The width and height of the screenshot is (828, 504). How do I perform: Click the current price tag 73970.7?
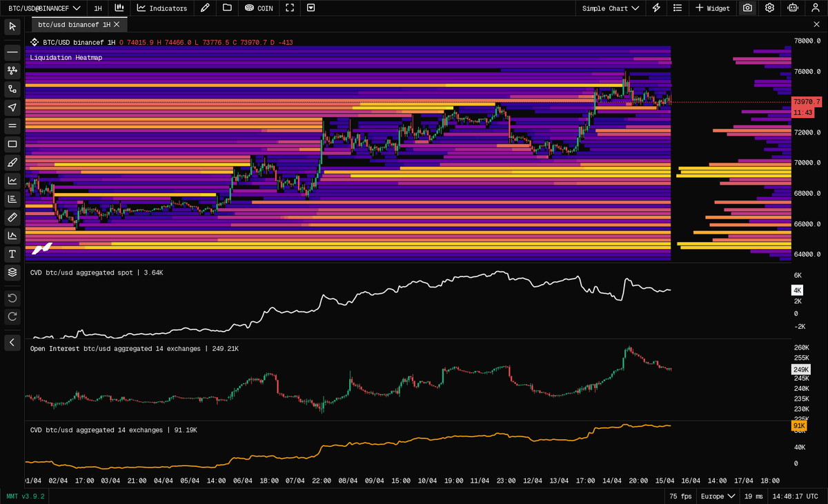click(807, 102)
